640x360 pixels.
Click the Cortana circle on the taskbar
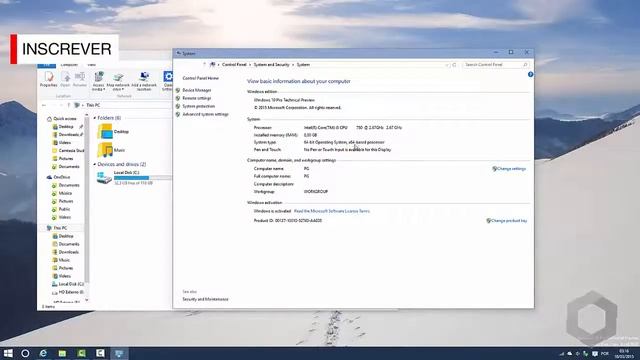pos(25,353)
